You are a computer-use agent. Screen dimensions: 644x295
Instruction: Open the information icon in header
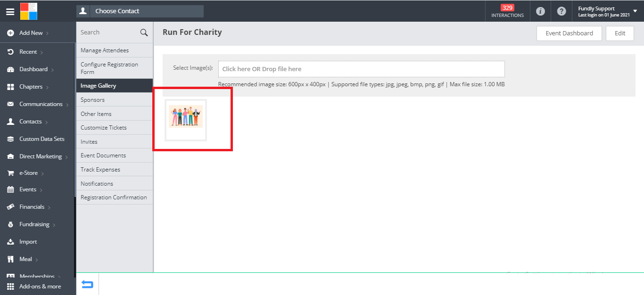click(x=541, y=11)
